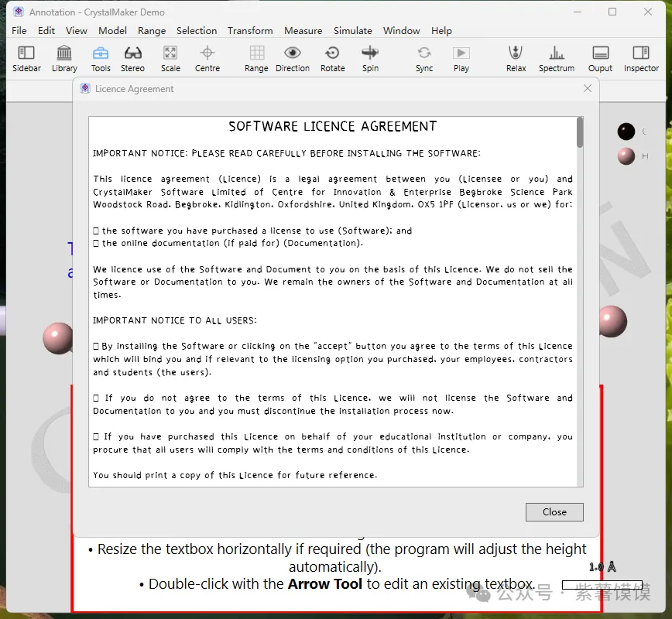Open the Transform menu

pos(250,31)
